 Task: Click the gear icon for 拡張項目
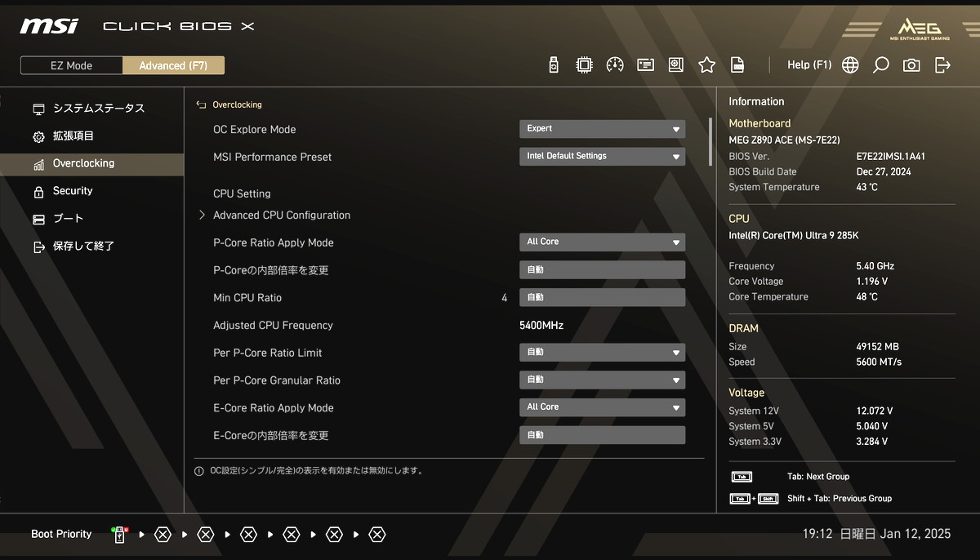(x=38, y=136)
